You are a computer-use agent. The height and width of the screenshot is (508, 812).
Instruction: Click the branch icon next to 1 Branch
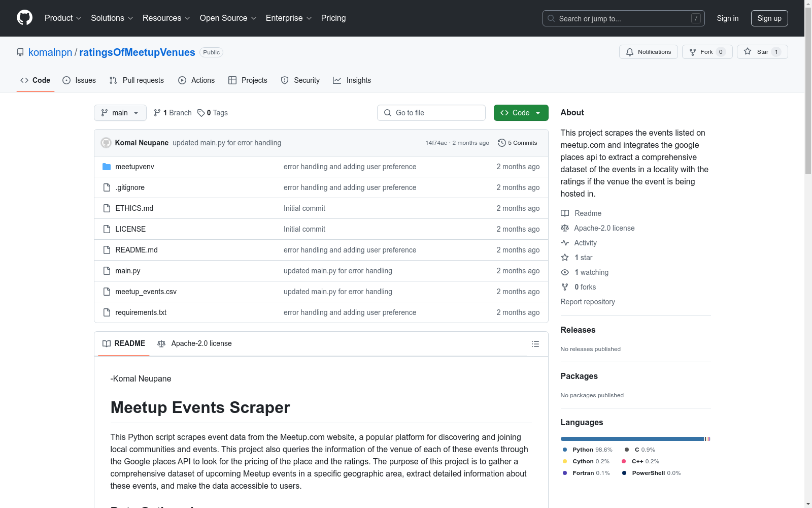(x=157, y=113)
